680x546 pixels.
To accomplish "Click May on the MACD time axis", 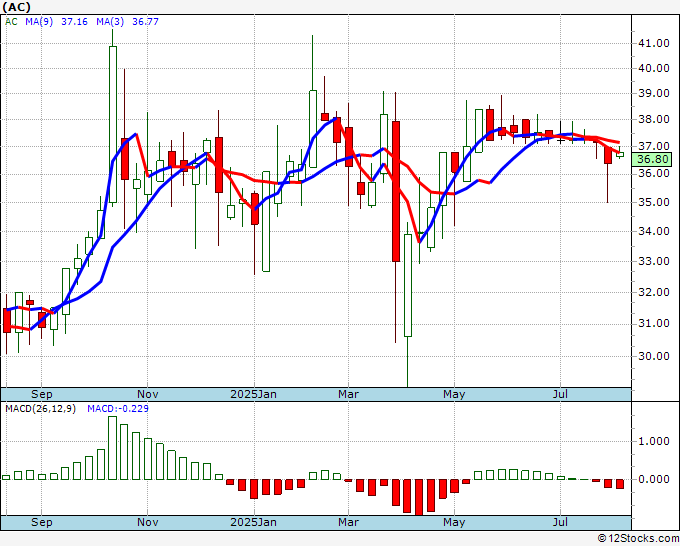I will pyautogui.click(x=454, y=522).
